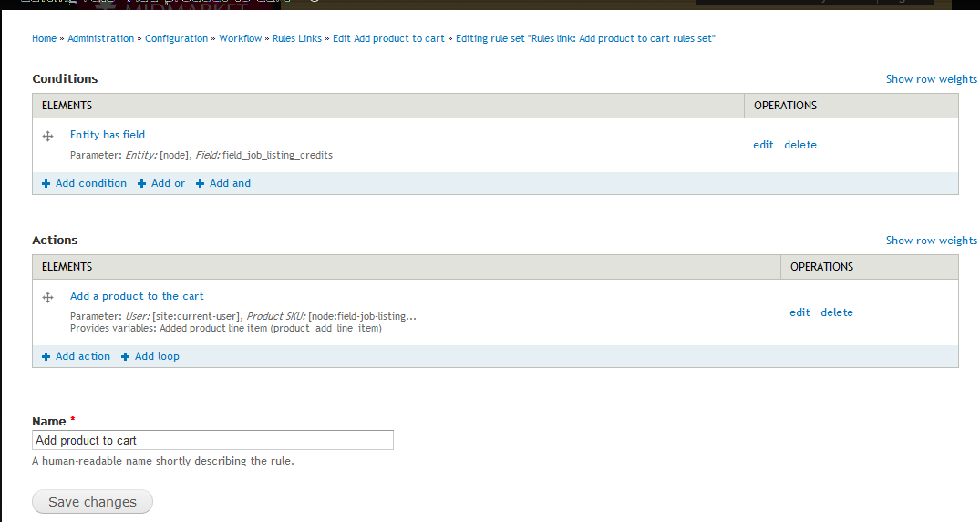Open the Entity has field condition
The image size is (980, 522).
click(x=108, y=135)
